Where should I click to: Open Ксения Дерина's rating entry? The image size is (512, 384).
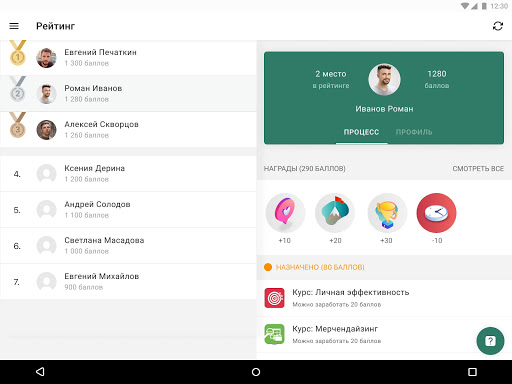128,174
